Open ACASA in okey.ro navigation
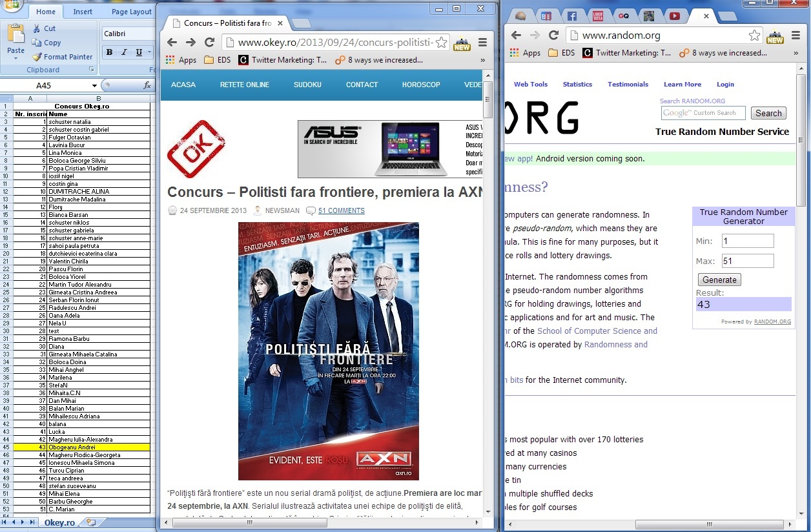 click(x=183, y=85)
